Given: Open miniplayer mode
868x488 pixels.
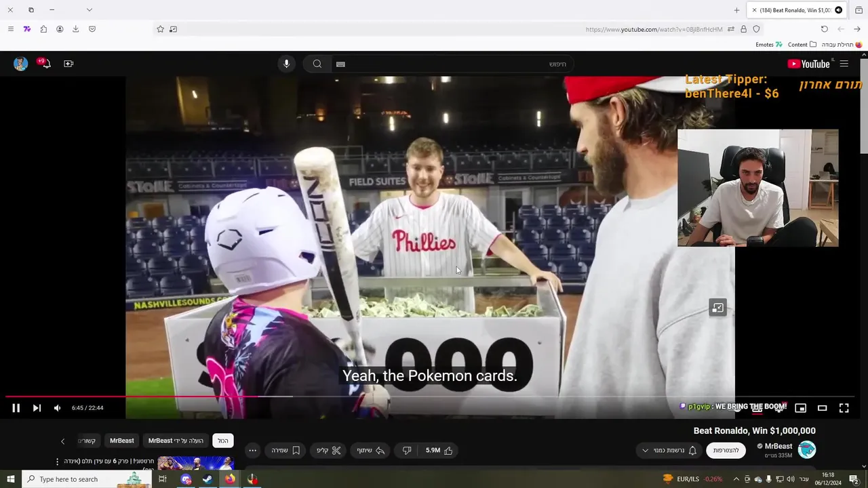Looking at the screenshot, I should (x=800, y=408).
